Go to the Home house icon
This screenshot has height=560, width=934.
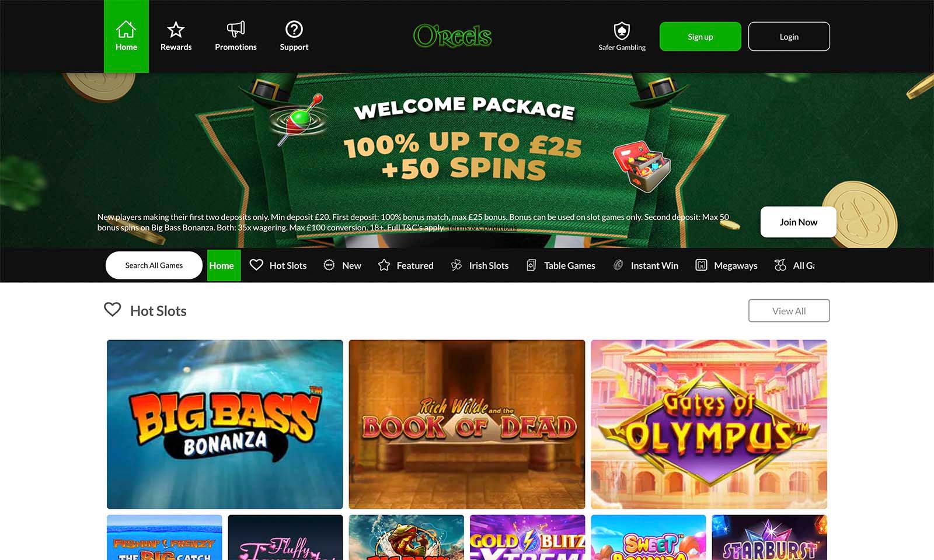[x=126, y=29]
